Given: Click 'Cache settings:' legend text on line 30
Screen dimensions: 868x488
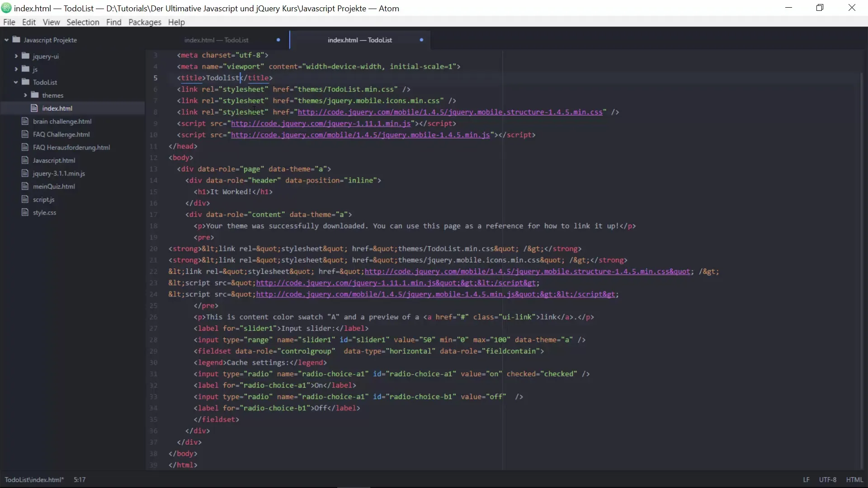Looking at the screenshot, I should click(258, 362).
